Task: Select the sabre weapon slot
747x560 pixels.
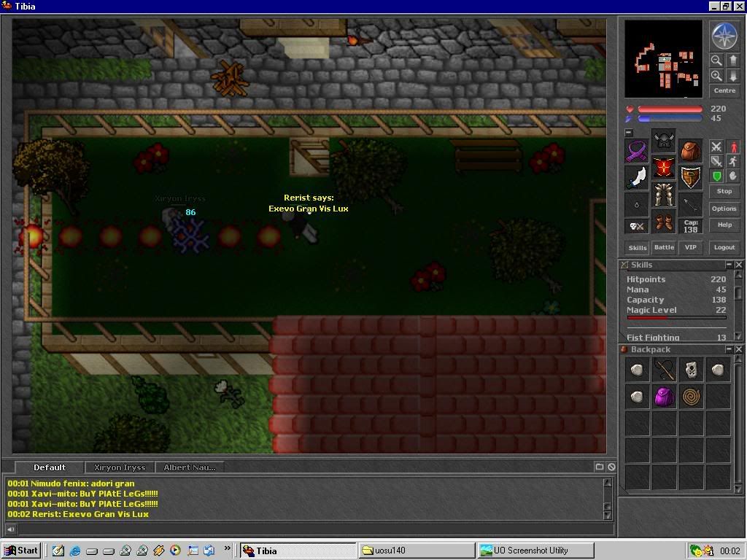Action: pyautogui.click(x=636, y=179)
